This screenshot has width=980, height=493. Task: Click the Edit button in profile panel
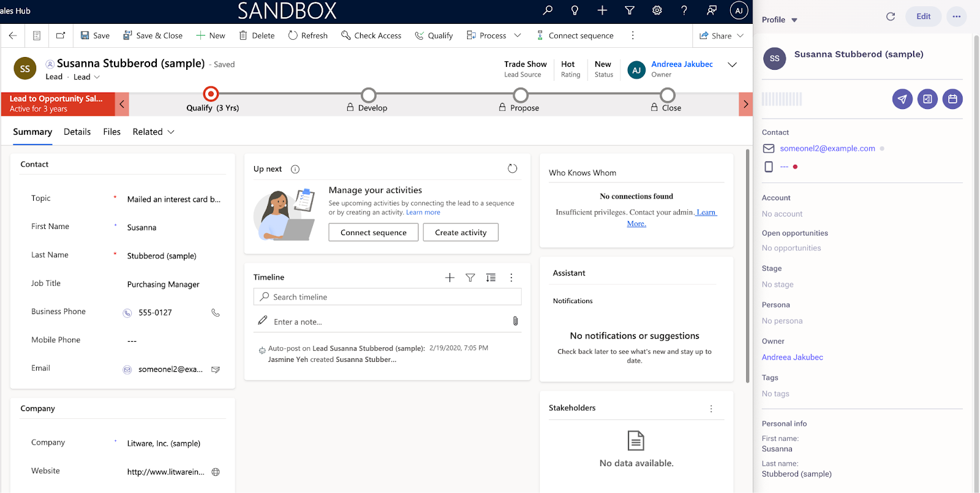[x=924, y=17]
